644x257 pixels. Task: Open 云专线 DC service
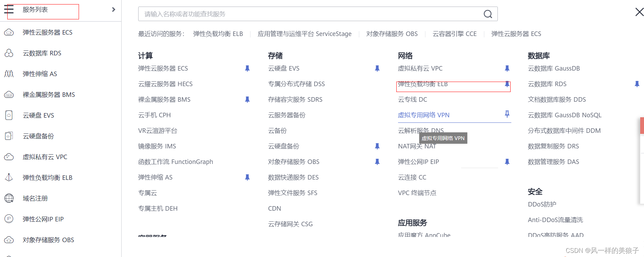[x=413, y=100]
